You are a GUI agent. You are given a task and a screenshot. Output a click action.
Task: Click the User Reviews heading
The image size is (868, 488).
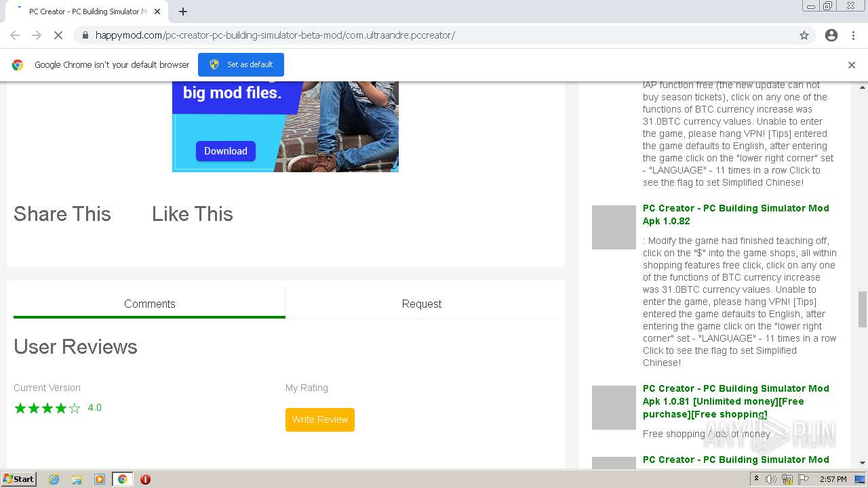pyautogui.click(x=75, y=346)
